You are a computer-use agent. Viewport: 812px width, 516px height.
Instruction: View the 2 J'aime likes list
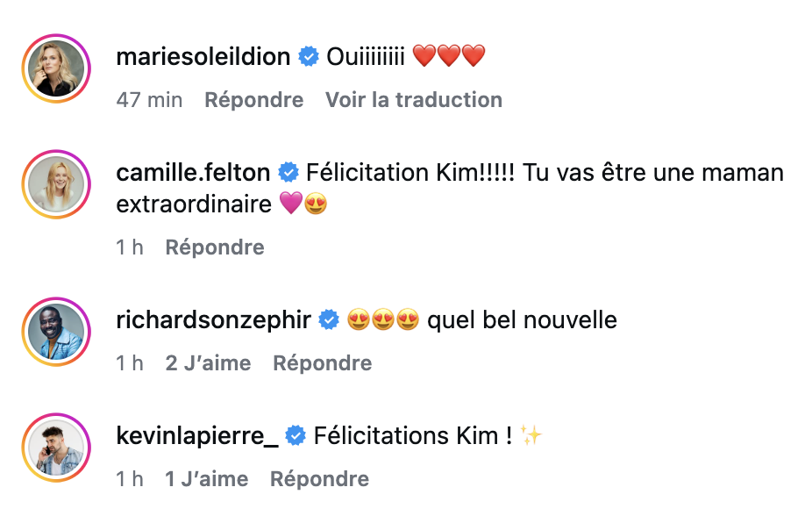[x=208, y=363]
